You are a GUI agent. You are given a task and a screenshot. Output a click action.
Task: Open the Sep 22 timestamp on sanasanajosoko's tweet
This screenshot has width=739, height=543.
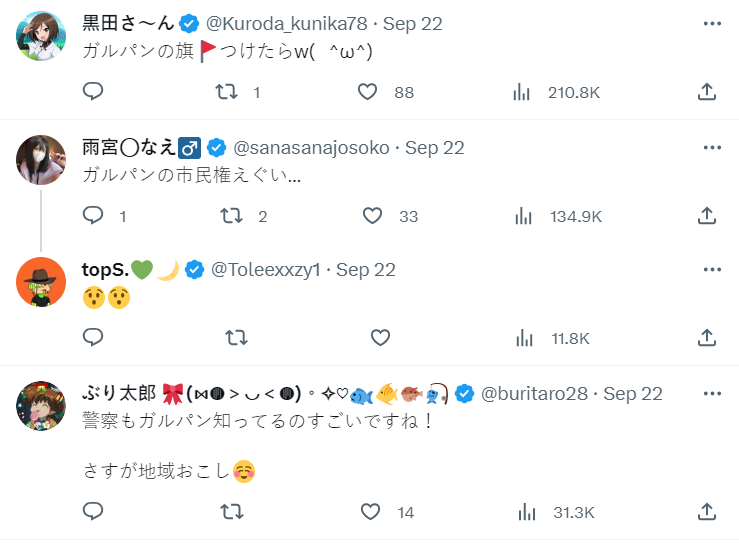point(435,147)
